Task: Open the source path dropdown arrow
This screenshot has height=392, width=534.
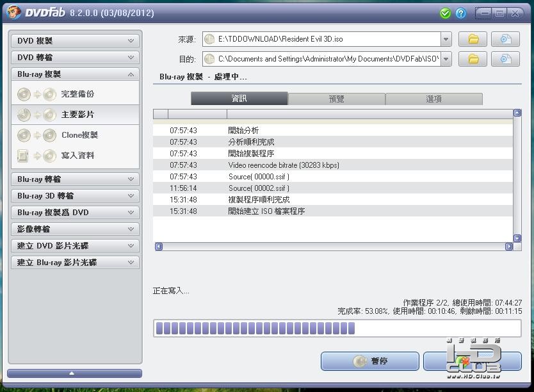Action: click(446, 39)
